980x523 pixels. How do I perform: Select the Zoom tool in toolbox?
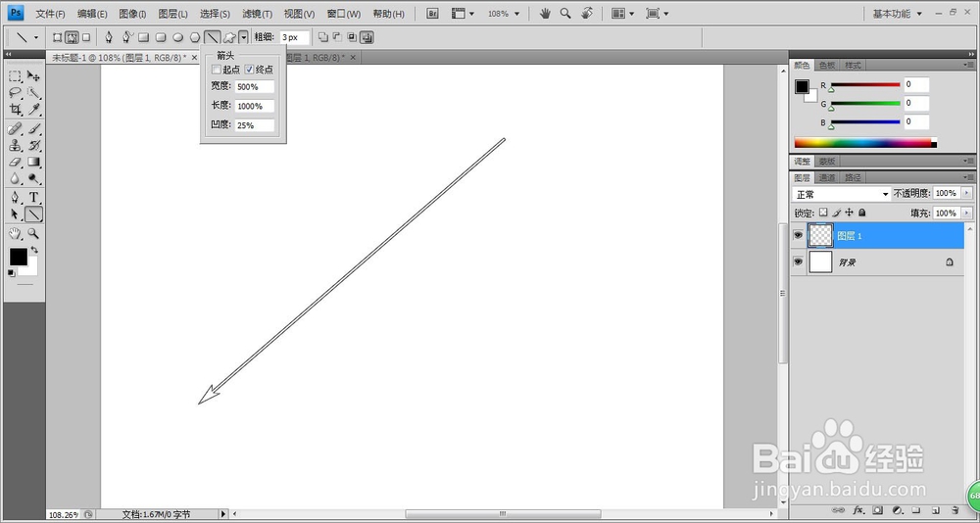tap(33, 234)
